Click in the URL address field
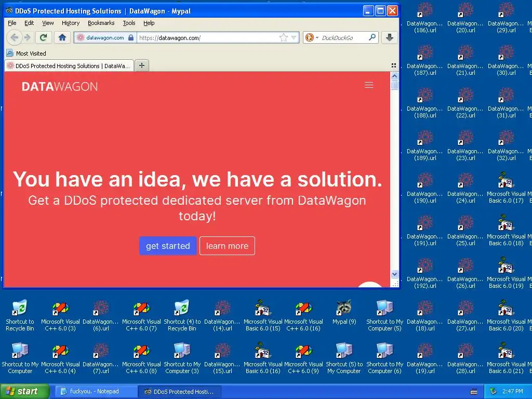 tap(208, 37)
